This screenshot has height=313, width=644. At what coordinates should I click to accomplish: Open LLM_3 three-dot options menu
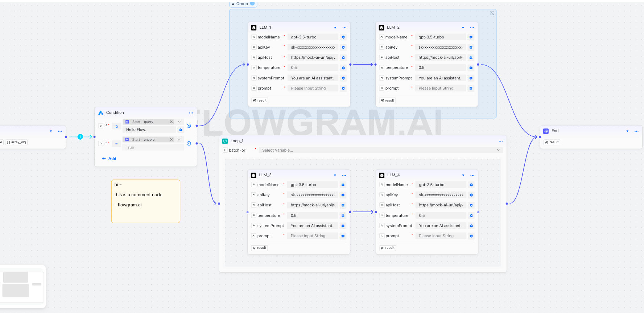[x=344, y=175]
